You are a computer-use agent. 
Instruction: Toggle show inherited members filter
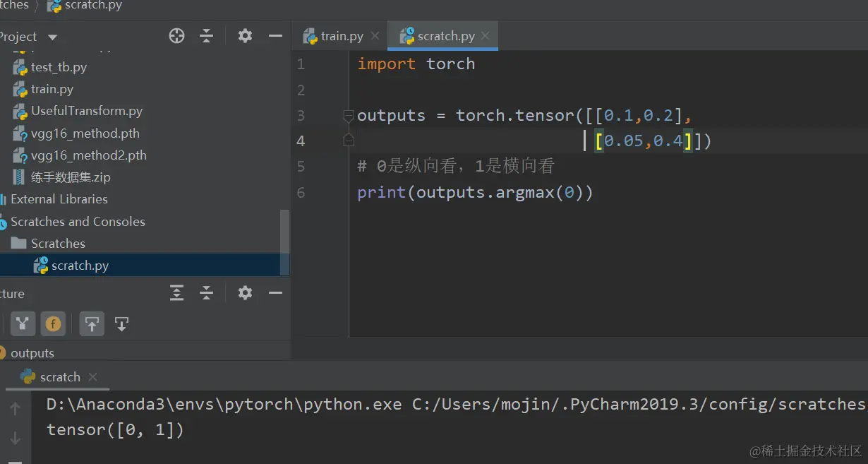[x=23, y=324]
